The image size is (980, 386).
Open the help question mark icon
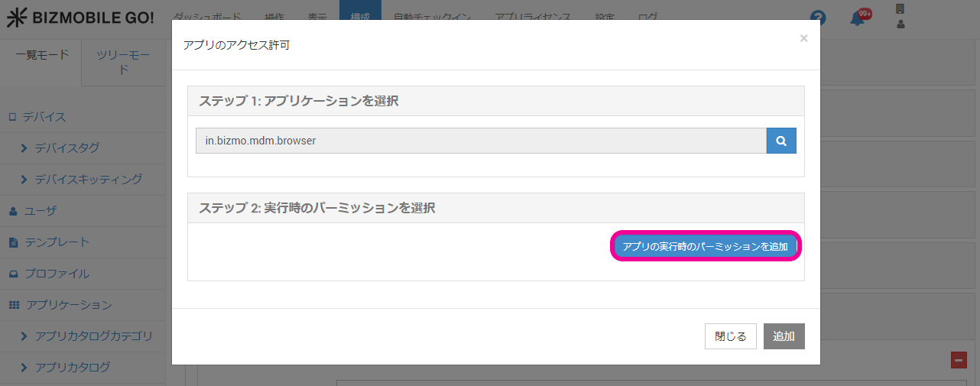(819, 18)
